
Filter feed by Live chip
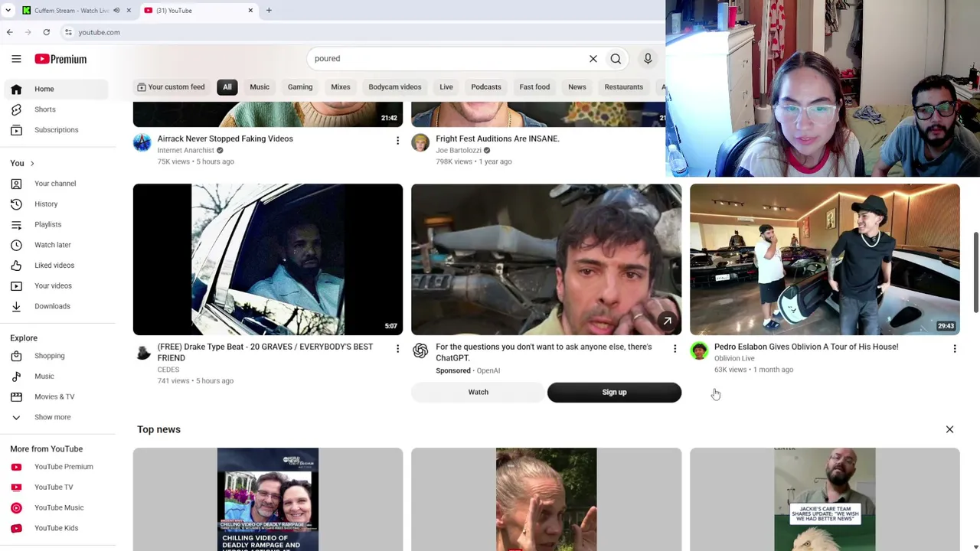click(x=446, y=87)
